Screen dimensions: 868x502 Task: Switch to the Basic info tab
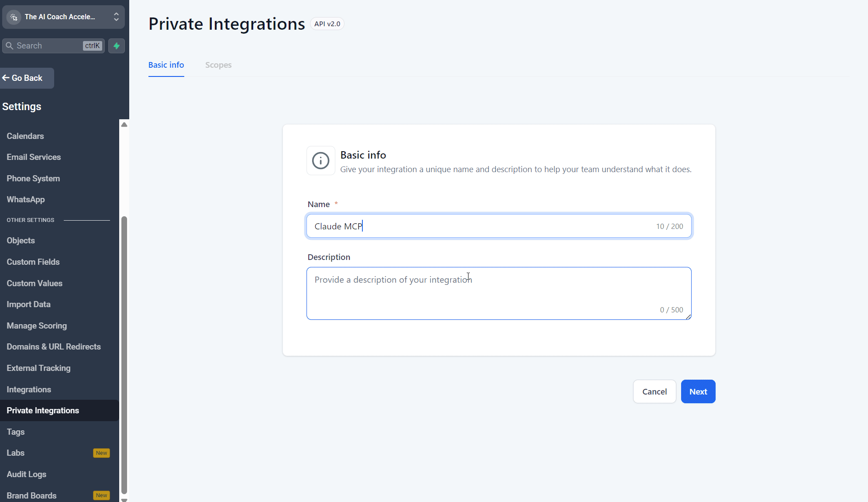pyautogui.click(x=166, y=65)
